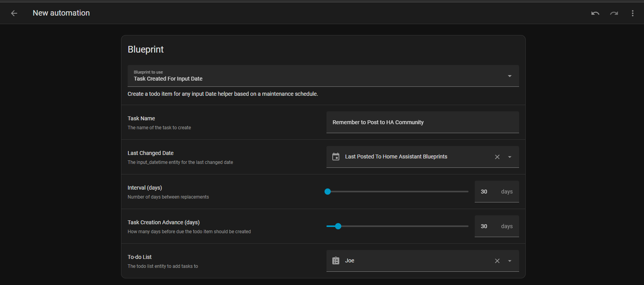The width and height of the screenshot is (644, 285).
Task: Click the middle of Interval slider track
Action: pos(397,192)
